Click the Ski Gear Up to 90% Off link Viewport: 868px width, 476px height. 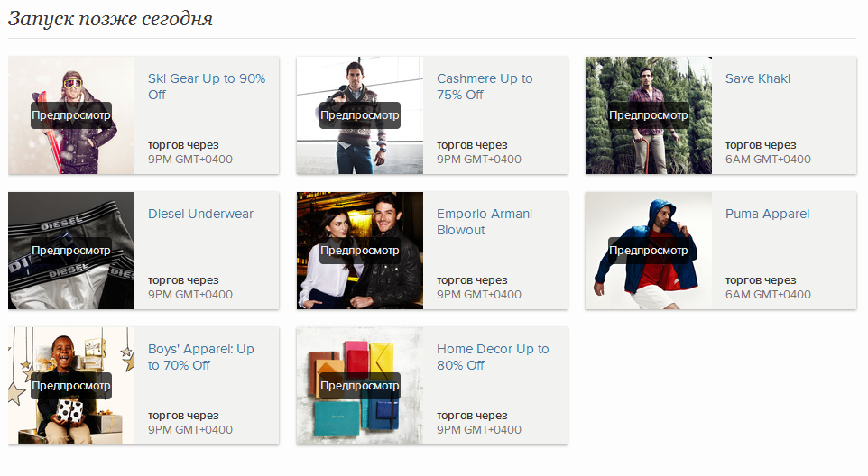point(207,87)
